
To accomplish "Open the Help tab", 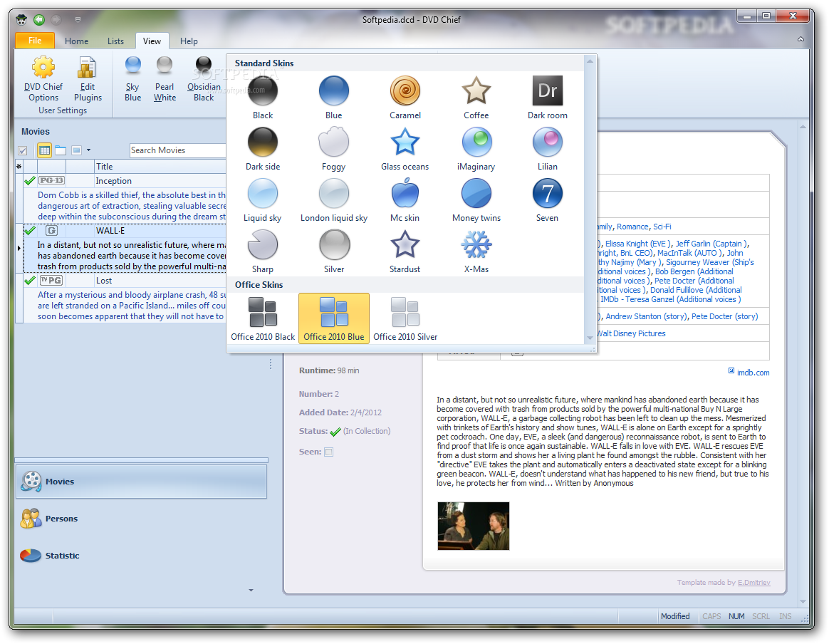I will pyautogui.click(x=189, y=41).
